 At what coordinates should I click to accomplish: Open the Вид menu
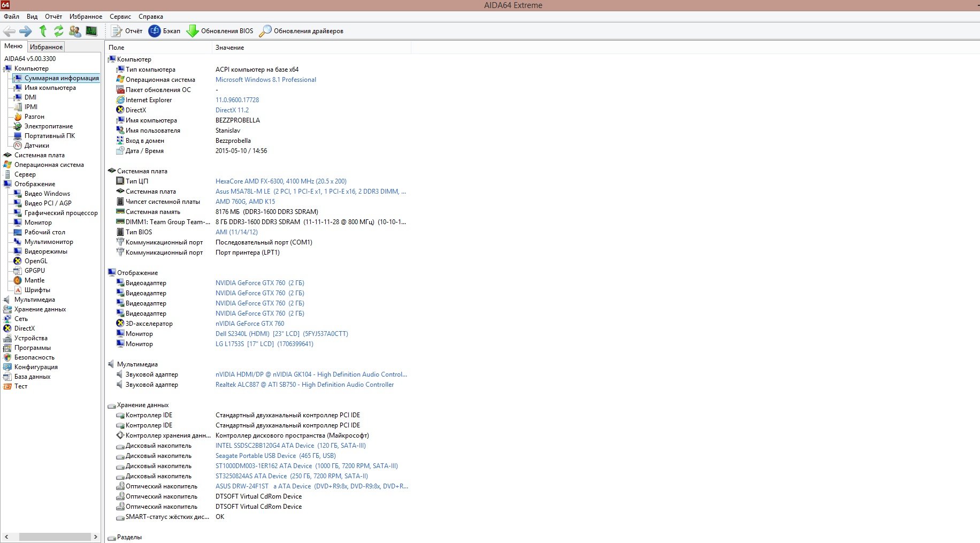(x=32, y=17)
